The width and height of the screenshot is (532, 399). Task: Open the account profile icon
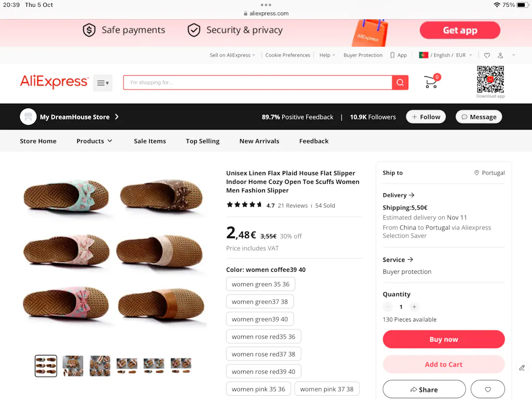coord(500,55)
